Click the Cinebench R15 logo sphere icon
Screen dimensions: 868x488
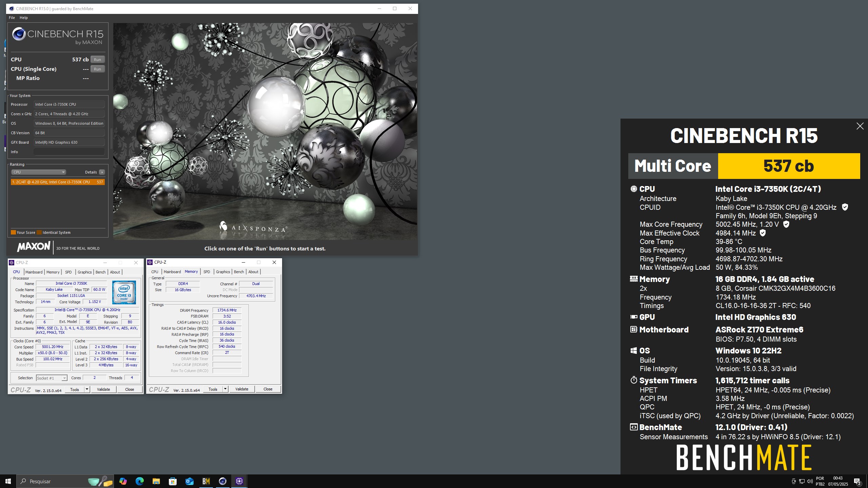pos(19,34)
